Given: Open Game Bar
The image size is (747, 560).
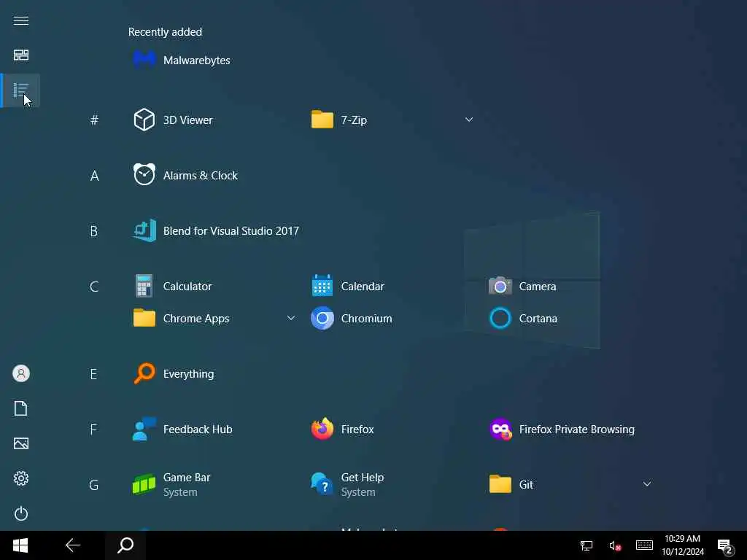Looking at the screenshot, I should [171, 484].
